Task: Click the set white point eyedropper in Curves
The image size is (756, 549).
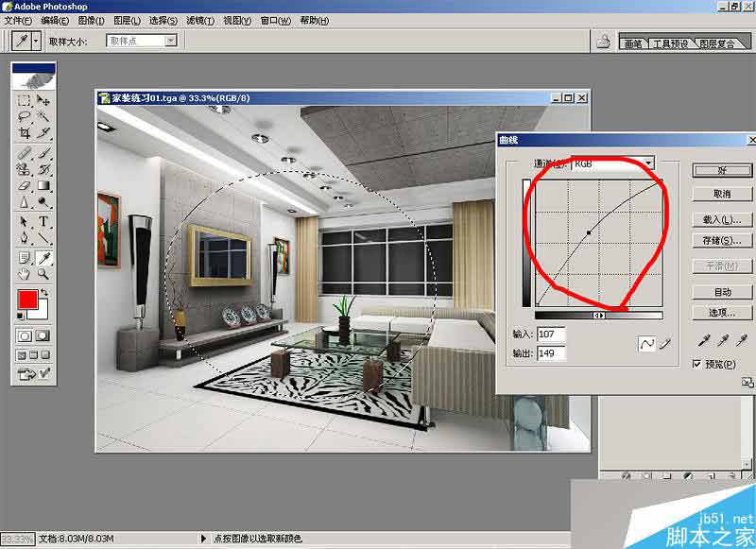Action: pyautogui.click(x=741, y=341)
